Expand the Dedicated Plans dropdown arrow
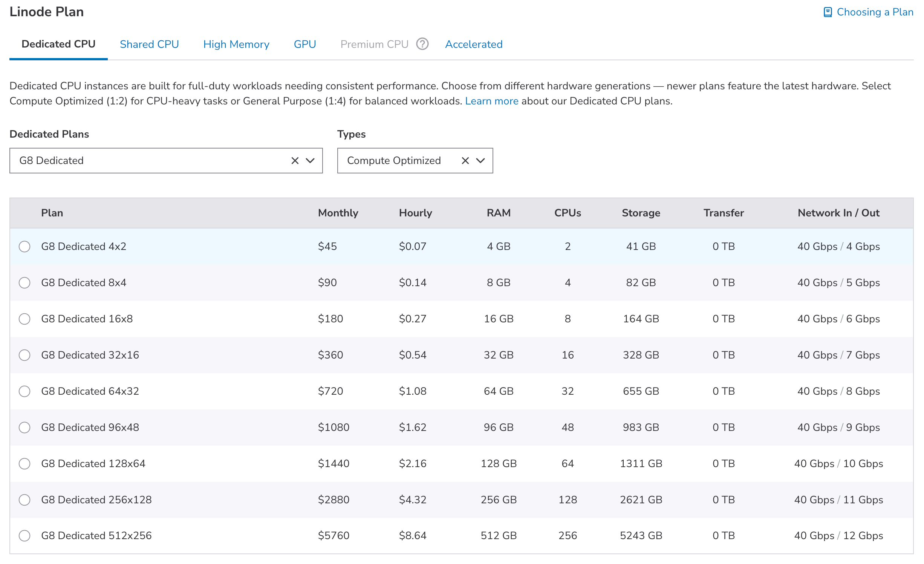 310,161
